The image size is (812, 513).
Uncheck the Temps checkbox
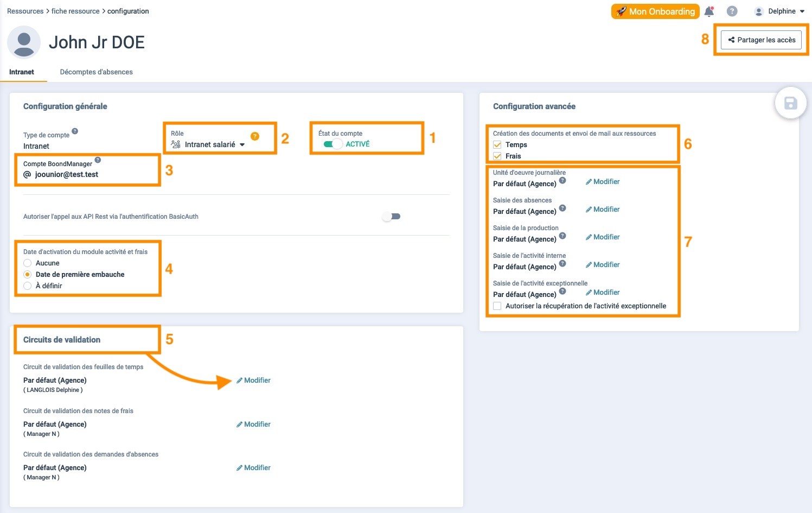tap(497, 145)
